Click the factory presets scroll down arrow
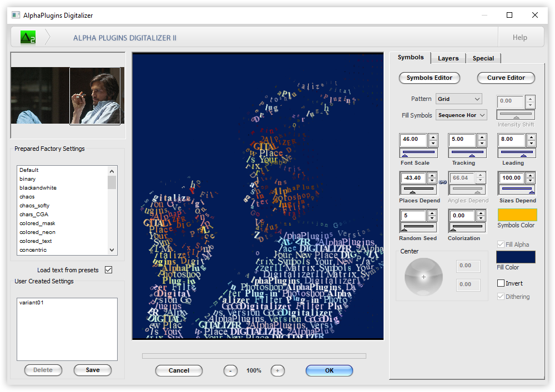The width and height of the screenshot is (555, 392). pos(112,250)
